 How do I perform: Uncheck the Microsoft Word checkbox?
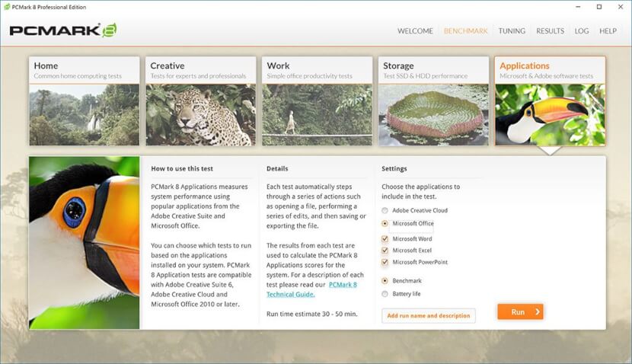pyautogui.click(x=385, y=239)
